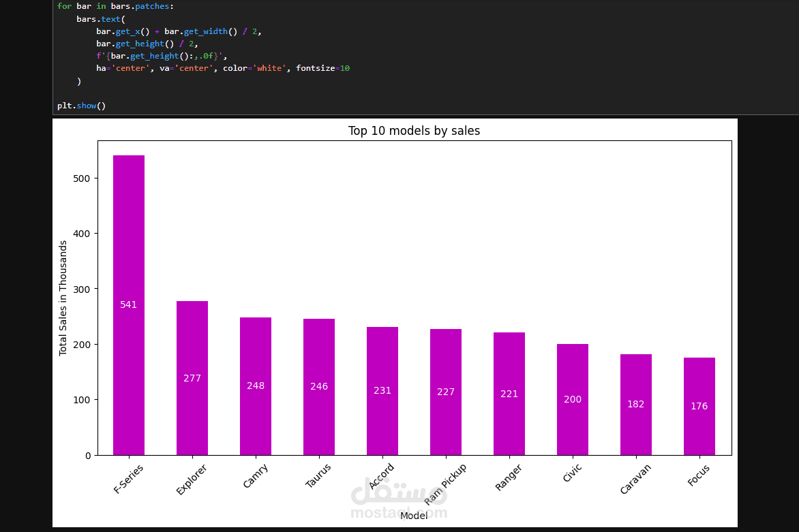Image resolution: width=799 pixels, height=532 pixels.
Task: Click the 0 y-axis tick label
Action: [88, 456]
